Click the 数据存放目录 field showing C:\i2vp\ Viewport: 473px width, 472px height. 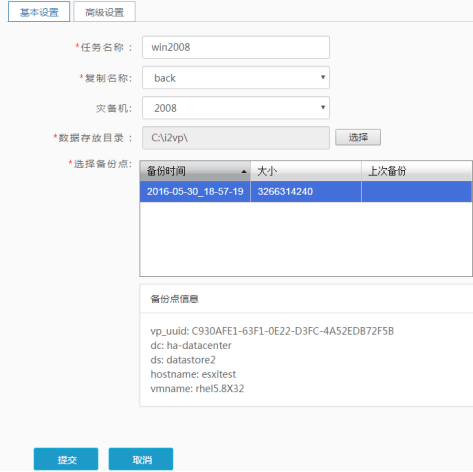[236, 138]
